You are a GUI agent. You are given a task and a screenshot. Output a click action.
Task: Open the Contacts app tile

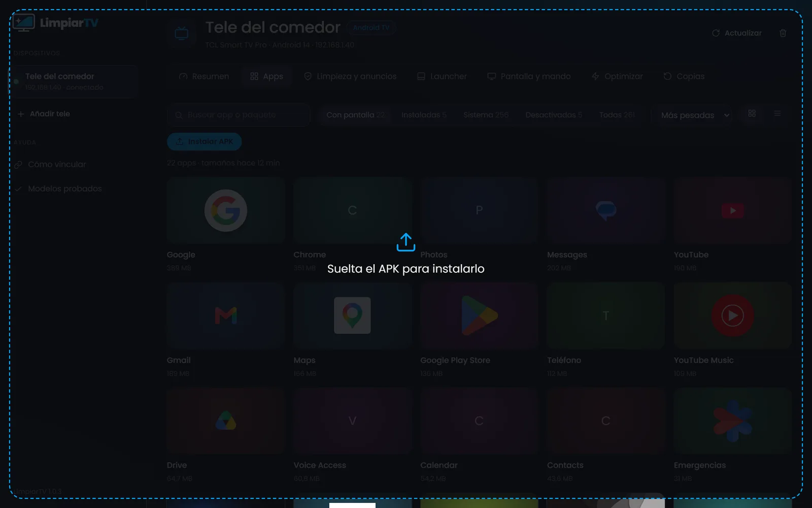(x=606, y=421)
